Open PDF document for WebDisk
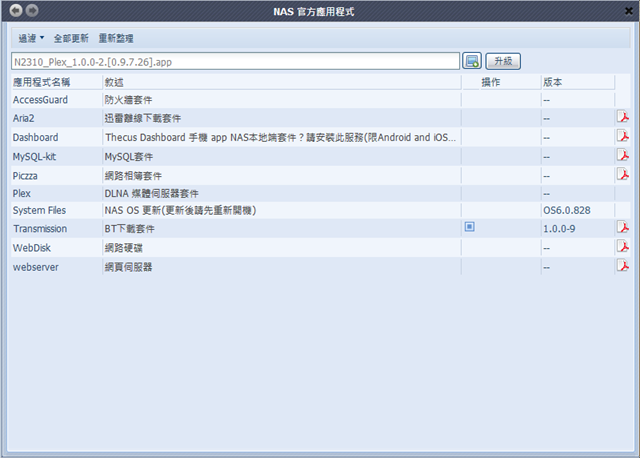This screenshot has height=458, width=640. 622,246
